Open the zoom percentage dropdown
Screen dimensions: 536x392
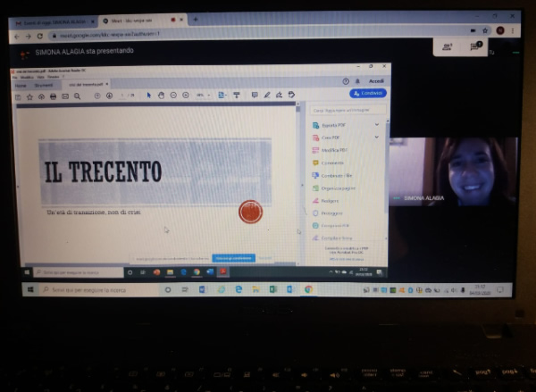pos(209,95)
